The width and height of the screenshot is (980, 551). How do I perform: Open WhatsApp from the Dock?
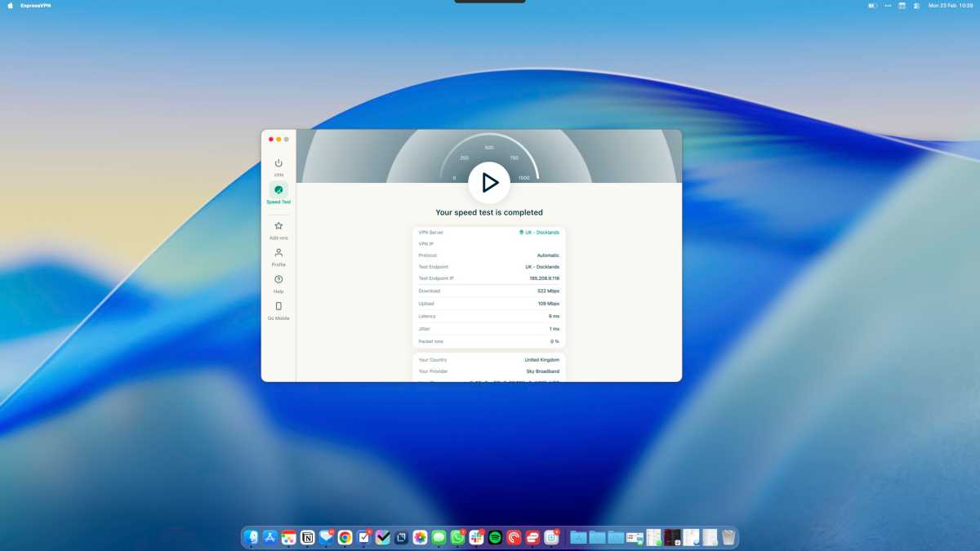[x=458, y=537]
